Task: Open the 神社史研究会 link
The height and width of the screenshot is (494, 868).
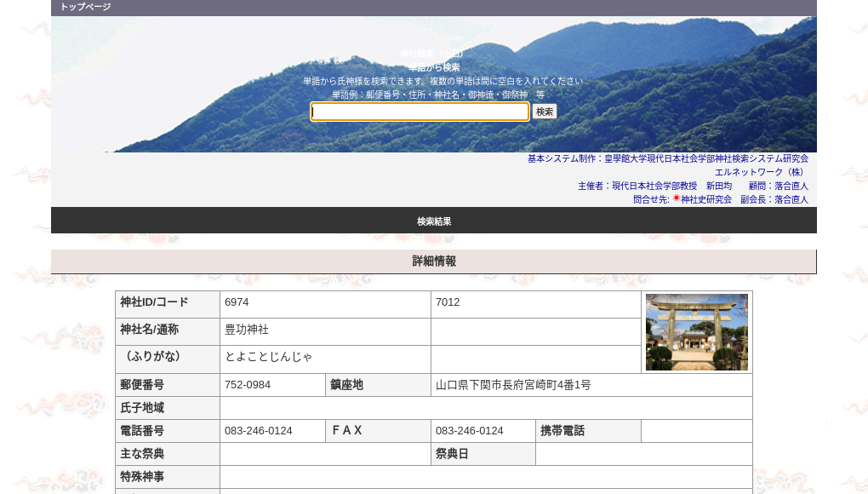Action: 707,198
